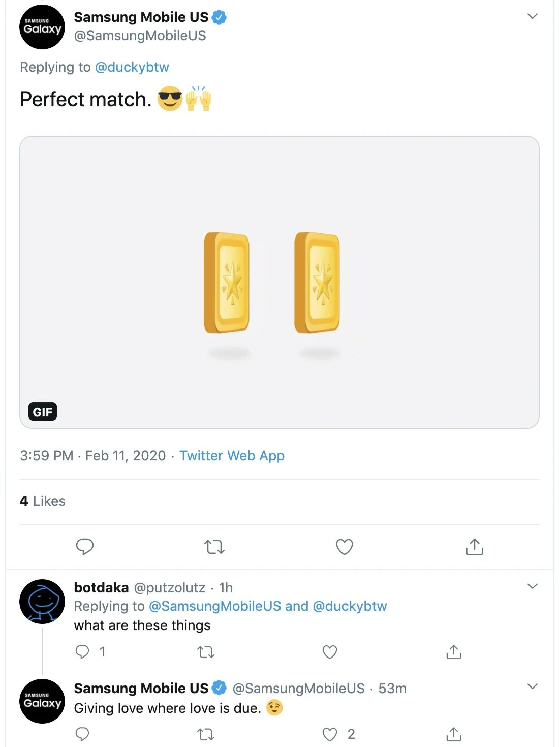Share botdaka's reply tweet
The width and height of the screenshot is (560, 747).
tap(453, 652)
